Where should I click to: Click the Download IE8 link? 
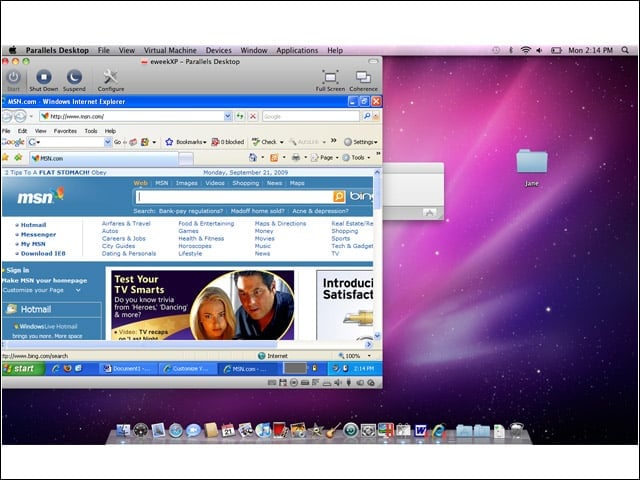(x=43, y=253)
